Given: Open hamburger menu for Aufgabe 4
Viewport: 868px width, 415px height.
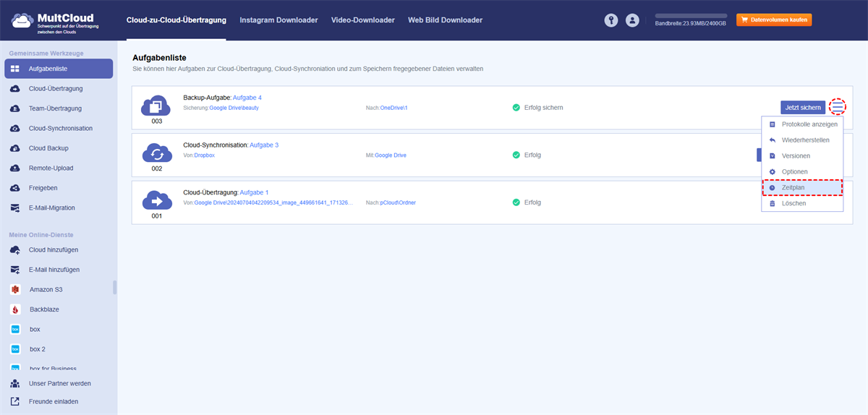Looking at the screenshot, I should pos(837,107).
